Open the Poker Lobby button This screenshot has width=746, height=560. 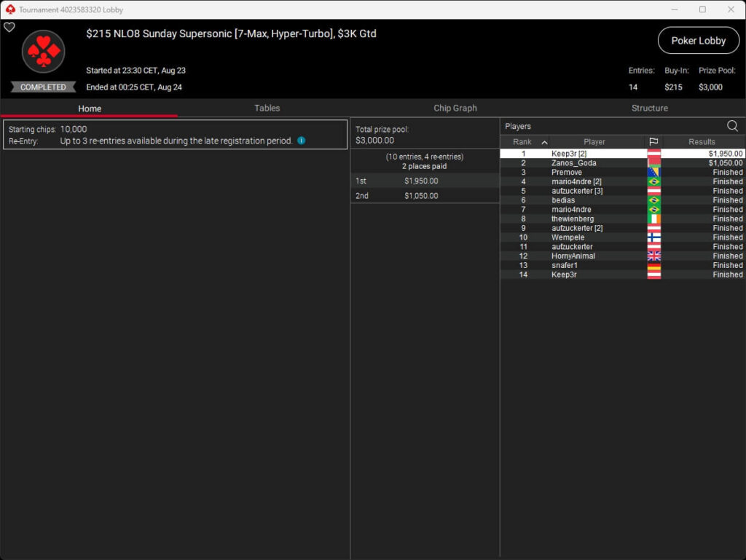[698, 41]
